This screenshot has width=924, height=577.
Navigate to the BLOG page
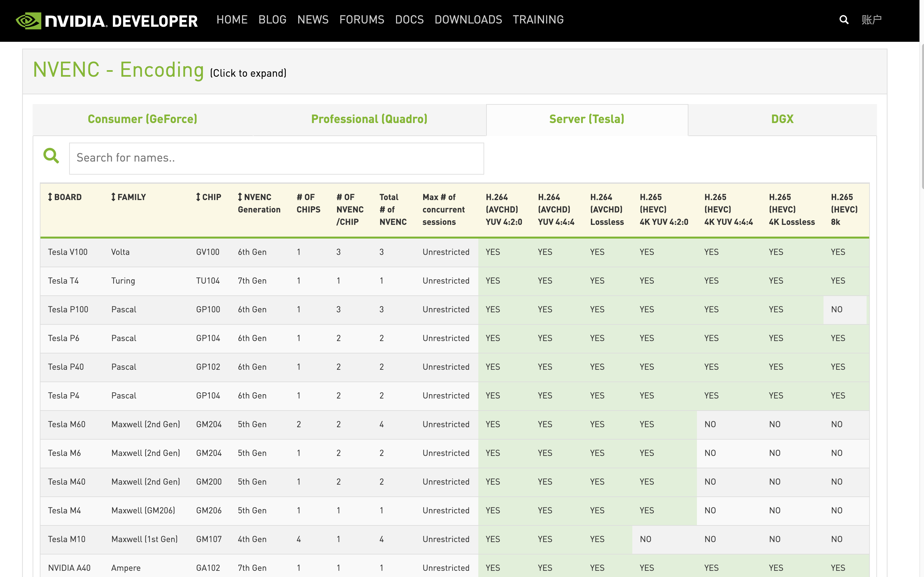272,20
